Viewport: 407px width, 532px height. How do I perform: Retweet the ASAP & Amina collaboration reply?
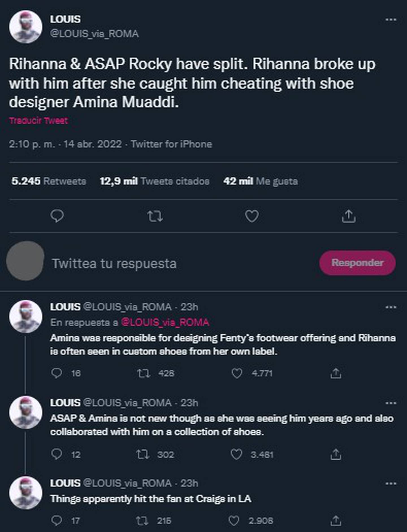[142, 455]
